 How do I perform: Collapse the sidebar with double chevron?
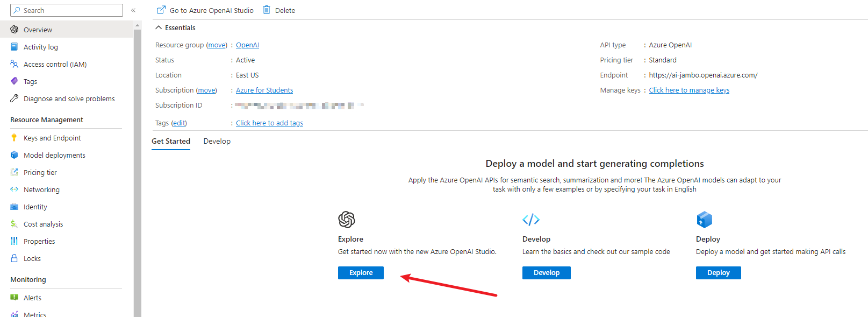(x=133, y=10)
